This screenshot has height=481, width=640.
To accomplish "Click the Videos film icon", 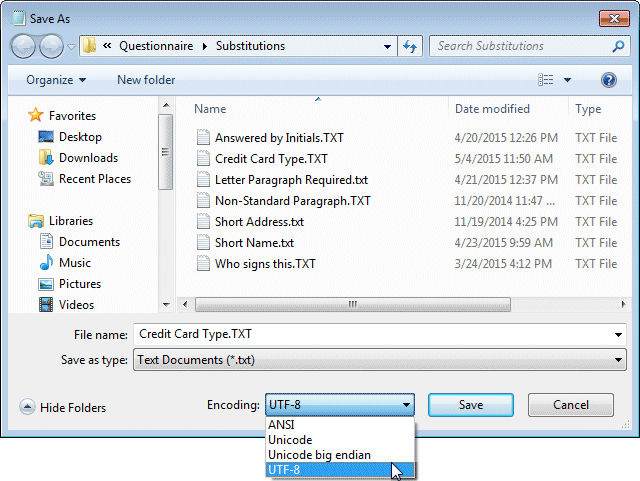I will click(46, 305).
